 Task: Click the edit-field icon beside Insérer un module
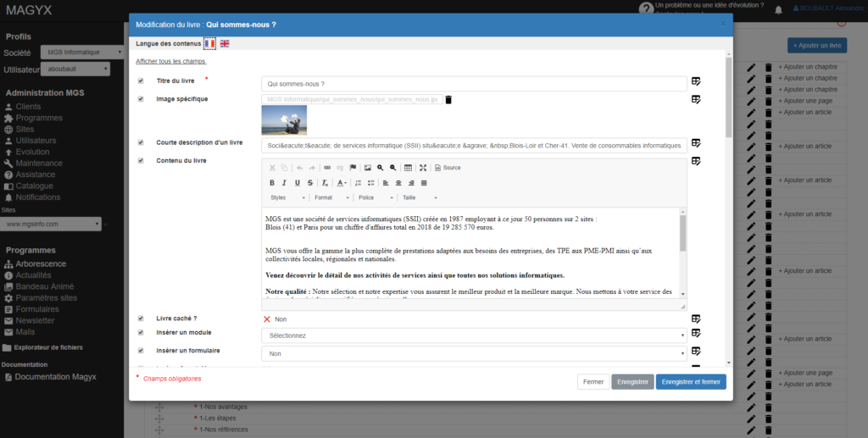[696, 333]
